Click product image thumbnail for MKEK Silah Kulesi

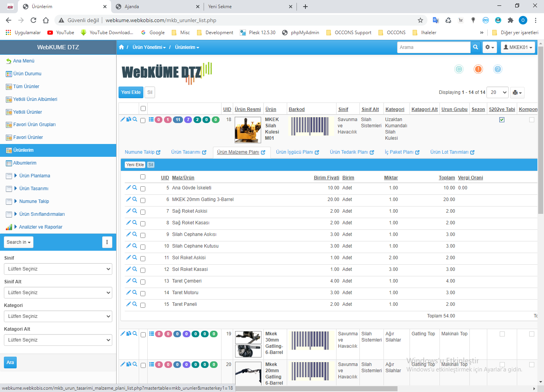pos(248,131)
